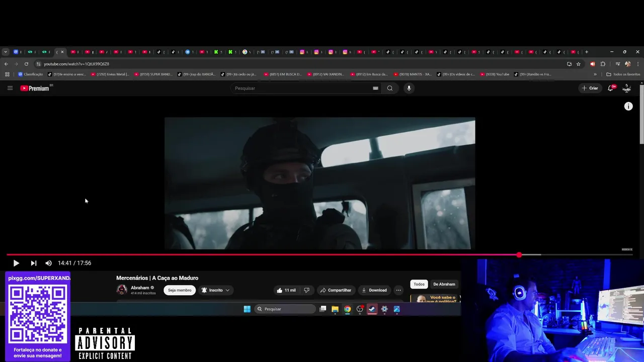Open Steam from the taskbar
644x362 pixels.
click(372, 309)
